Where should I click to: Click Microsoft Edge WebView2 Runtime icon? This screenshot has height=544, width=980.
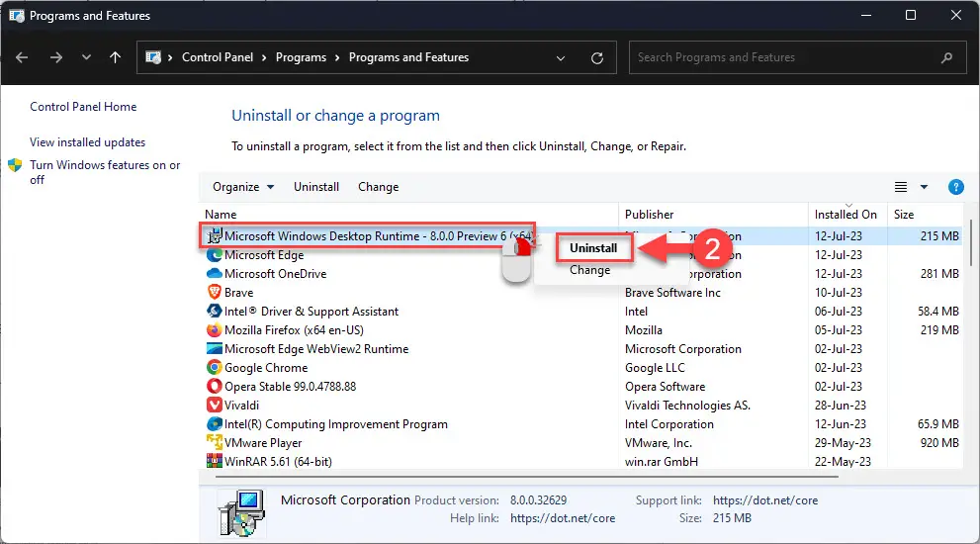point(215,349)
